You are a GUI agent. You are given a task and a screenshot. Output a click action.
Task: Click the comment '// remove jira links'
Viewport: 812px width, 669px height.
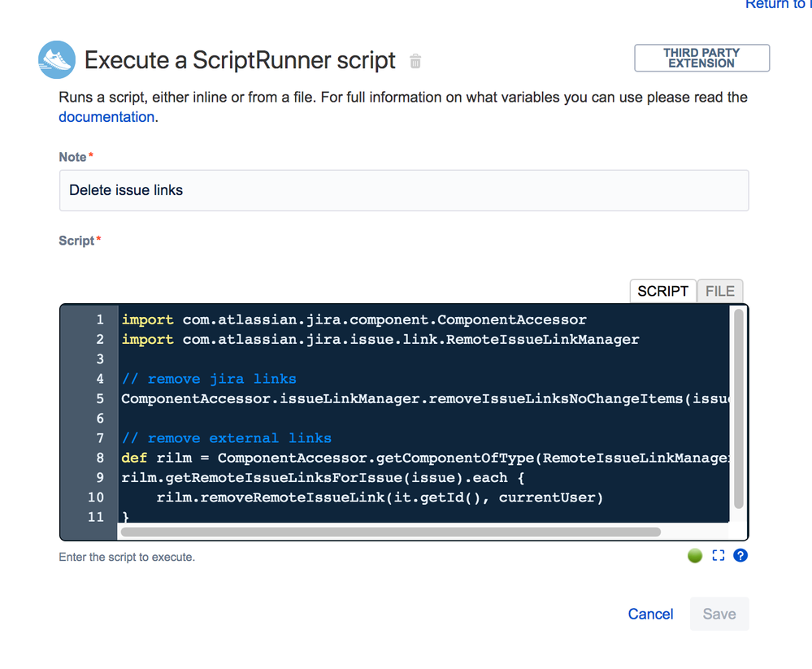(209, 379)
